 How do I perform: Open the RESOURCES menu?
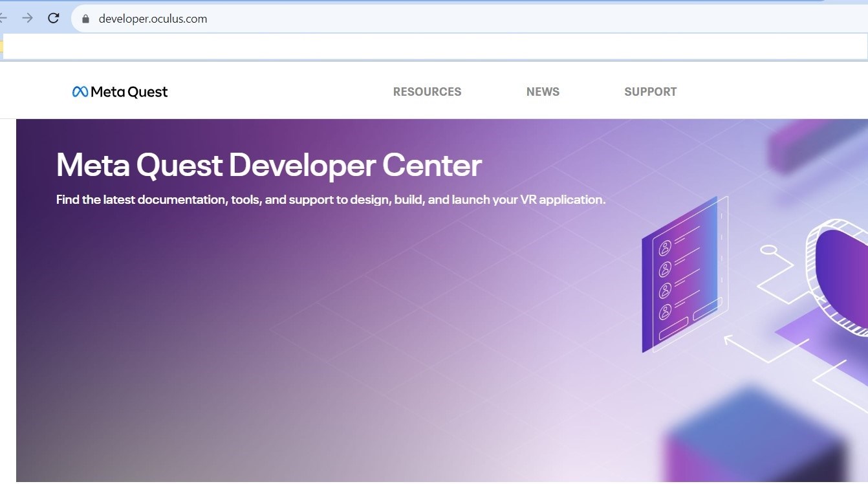tap(428, 92)
